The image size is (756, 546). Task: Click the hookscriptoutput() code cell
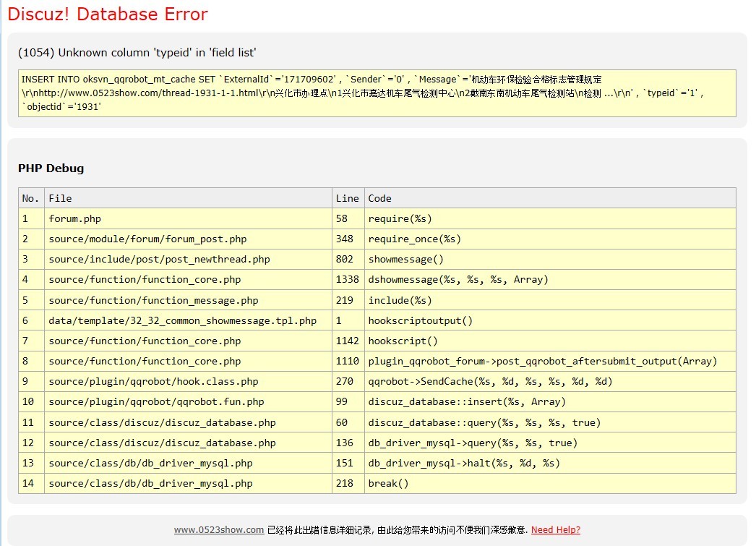click(550, 320)
